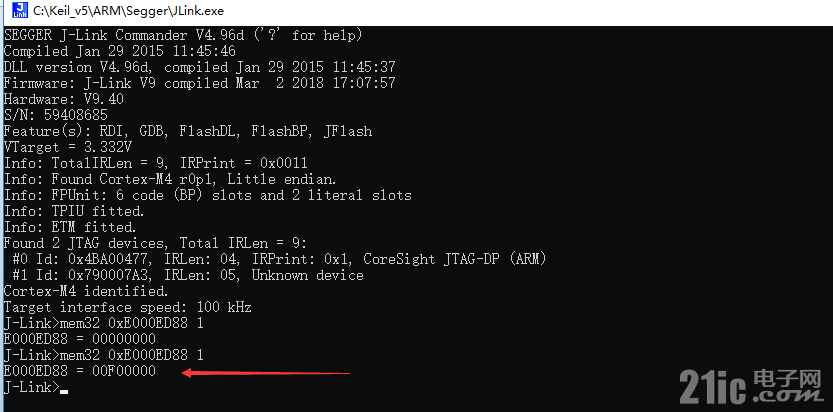The height and width of the screenshot is (412, 833).
Task: Click the second mem32 0xE000ED88 command line
Action: coord(104,355)
